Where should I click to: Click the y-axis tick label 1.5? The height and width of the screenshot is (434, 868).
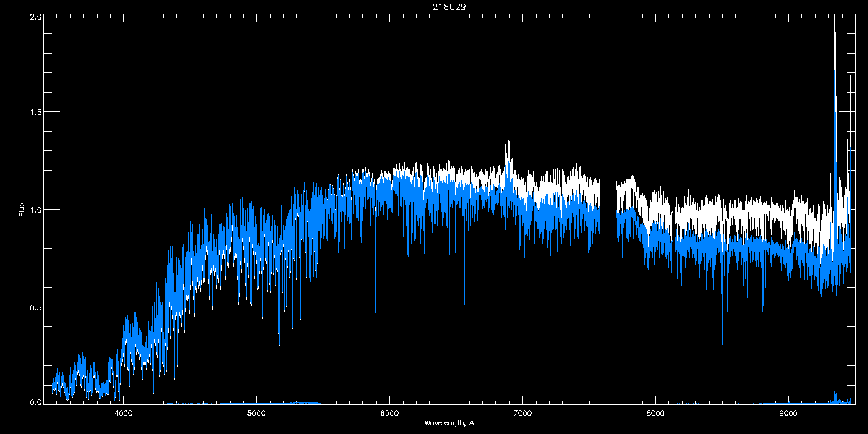pos(35,112)
